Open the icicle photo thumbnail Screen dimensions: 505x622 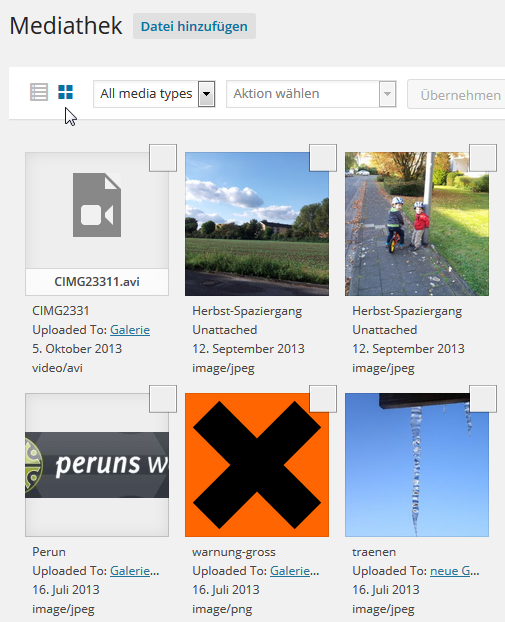[417, 465]
